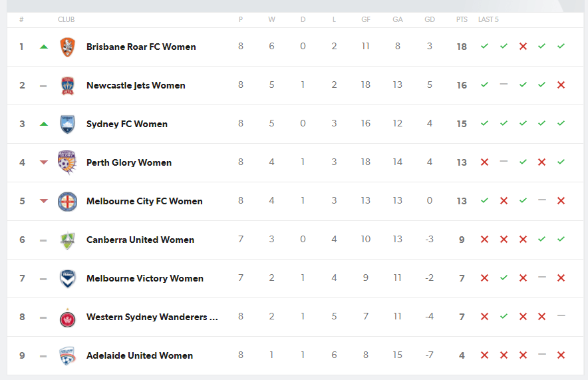Click the Melbourne City FC Women crest
The width and height of the screenshot is (588, 380).
pyautogui.click(x=67, y=202)
